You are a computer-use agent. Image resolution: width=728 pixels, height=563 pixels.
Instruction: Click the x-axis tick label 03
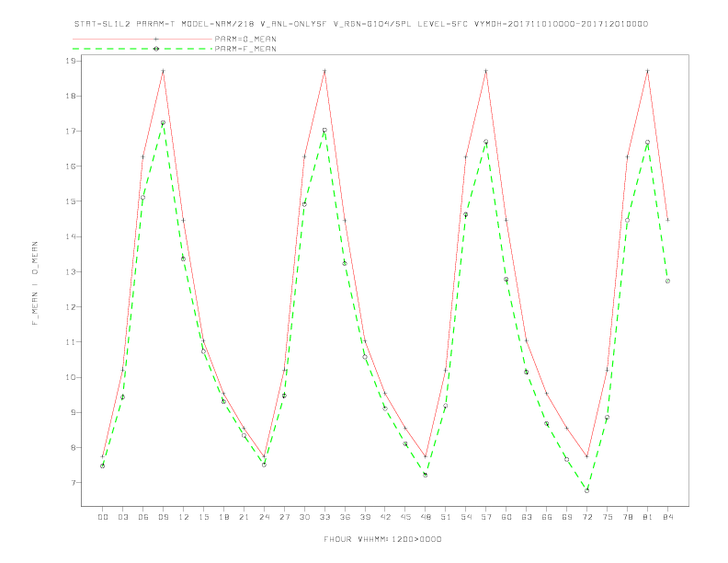tap(122, 517)
